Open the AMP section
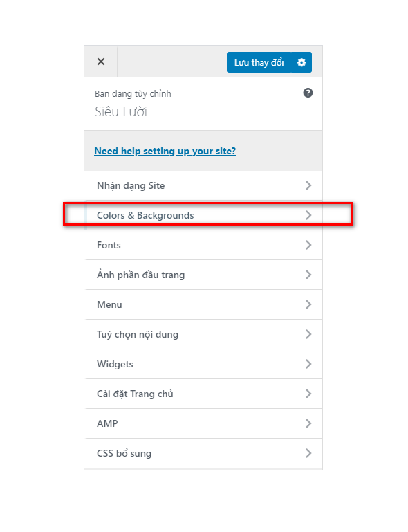Viewport: 408px width, 532px height. point(203,423)
